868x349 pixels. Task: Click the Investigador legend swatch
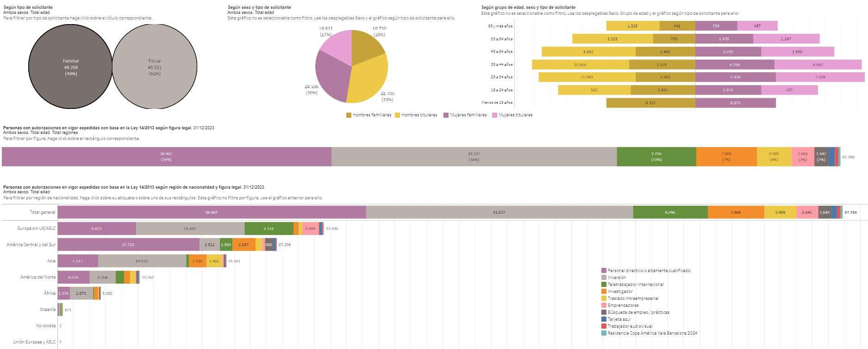coord(604,292)
